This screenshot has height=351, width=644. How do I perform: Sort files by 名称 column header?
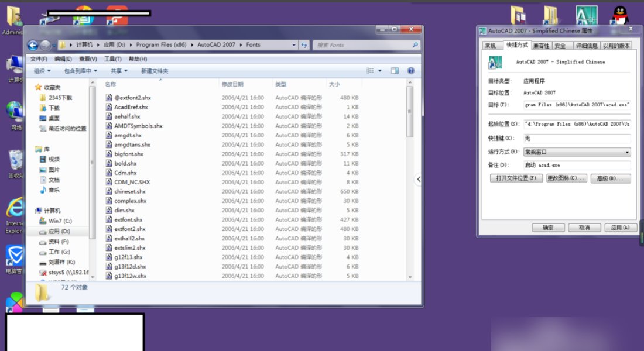tap(111, 84)
